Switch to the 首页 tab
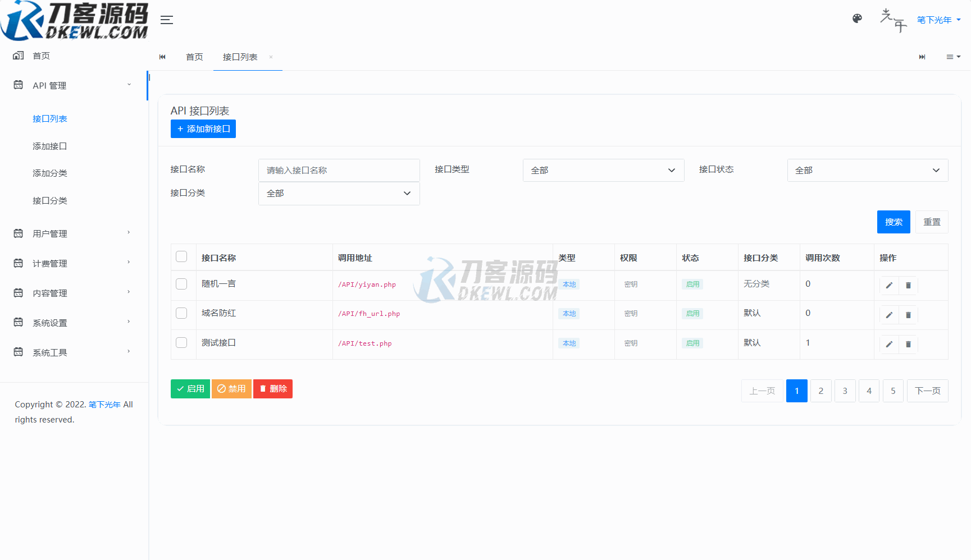The height and width of the screenshot is (560, 971). (x=194, y=57)
